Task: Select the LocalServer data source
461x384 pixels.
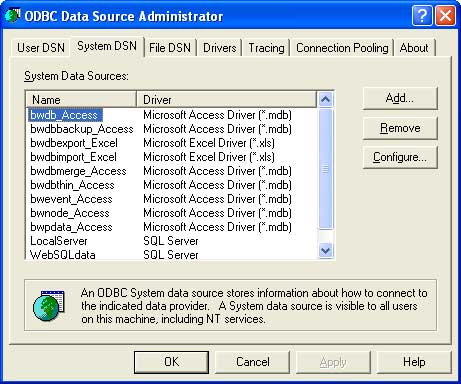Action: pyautogui.click(x=59, y=241)
